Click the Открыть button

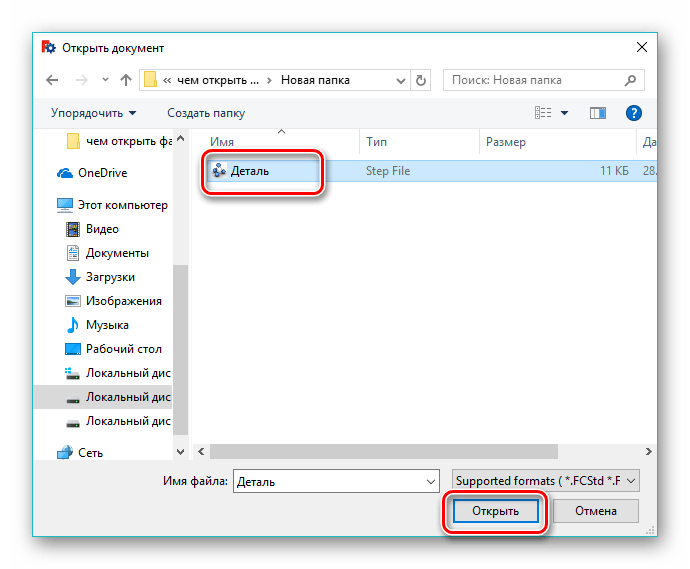pos(496,511)
